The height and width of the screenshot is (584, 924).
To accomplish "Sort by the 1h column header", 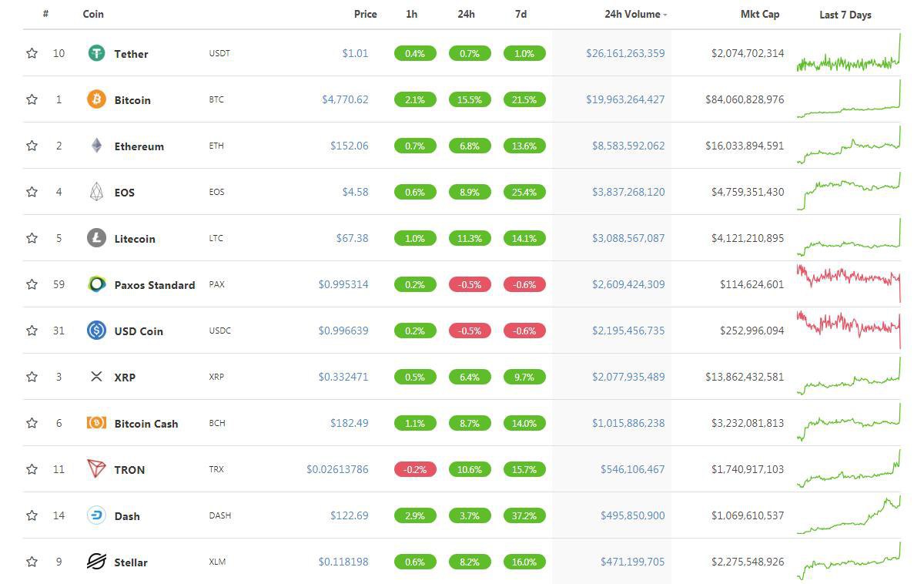I will tap(412, 14).
